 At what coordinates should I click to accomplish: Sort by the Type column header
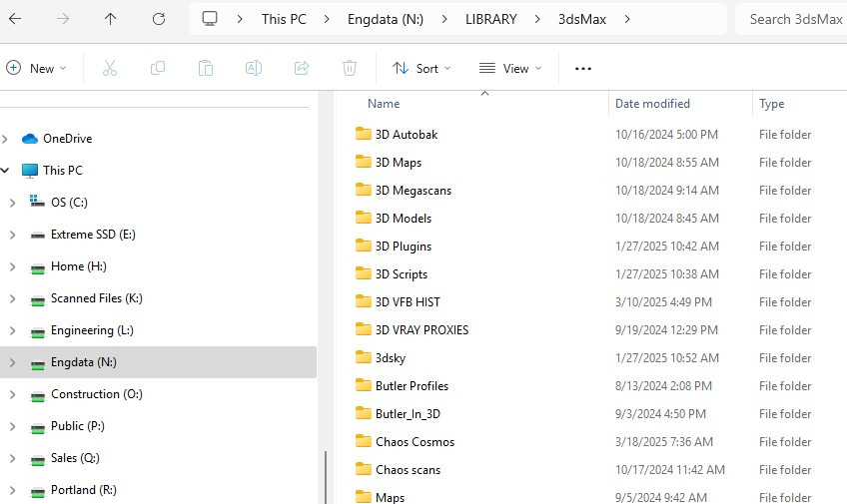(x=771, y=104)
